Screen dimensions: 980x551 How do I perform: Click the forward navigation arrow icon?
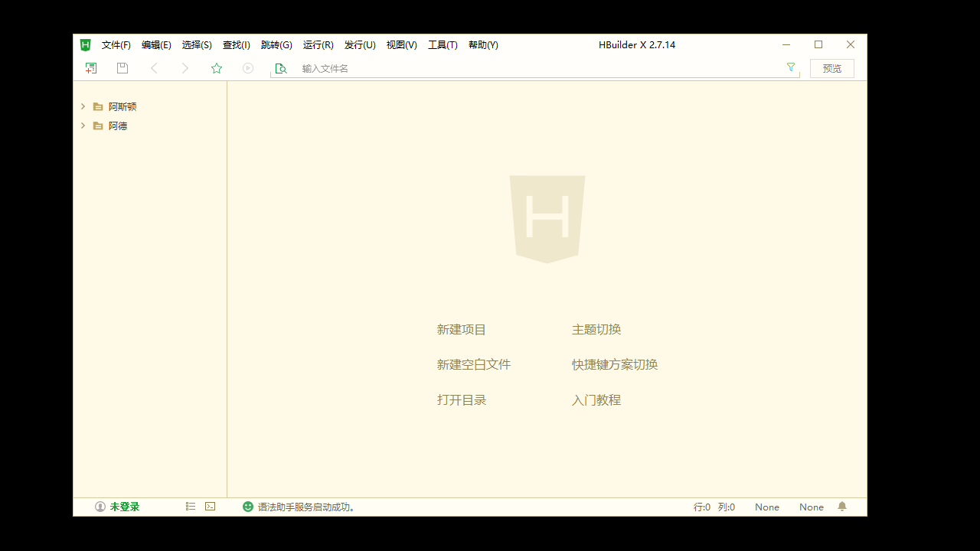pyautogui.click(x=185, y=68)
